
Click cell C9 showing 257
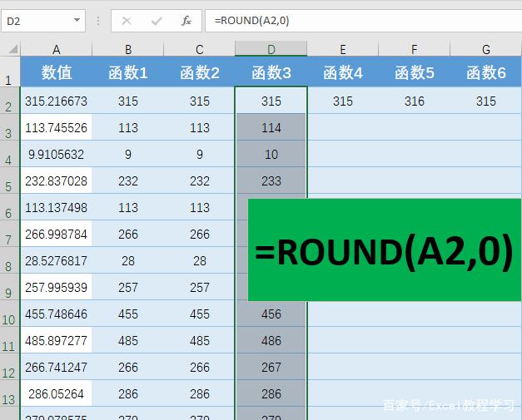click(200, 287)
